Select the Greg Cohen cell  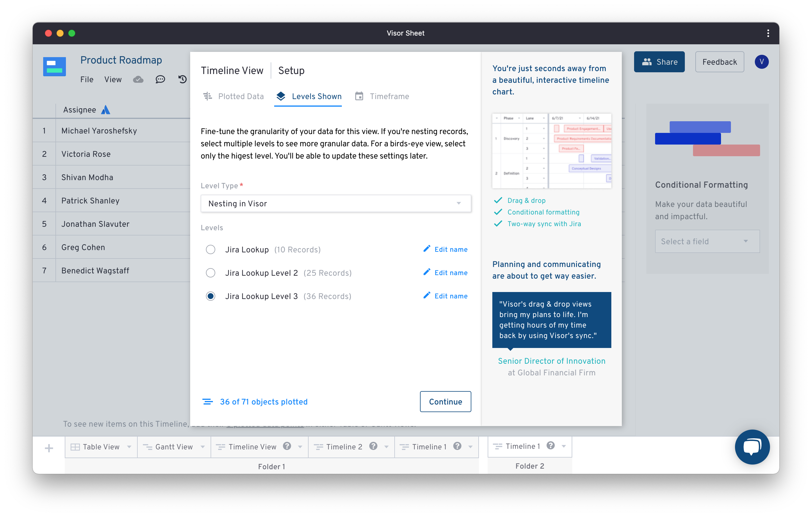[x=123, y=247]
